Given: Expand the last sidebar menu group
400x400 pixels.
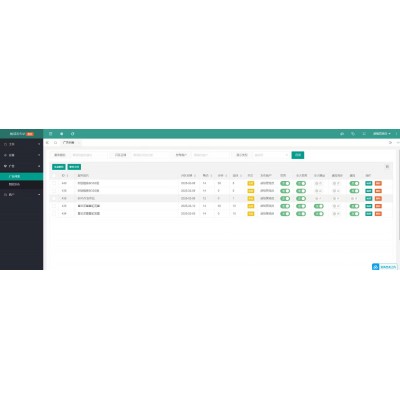Looking at the screenshot, I should 21,194.
